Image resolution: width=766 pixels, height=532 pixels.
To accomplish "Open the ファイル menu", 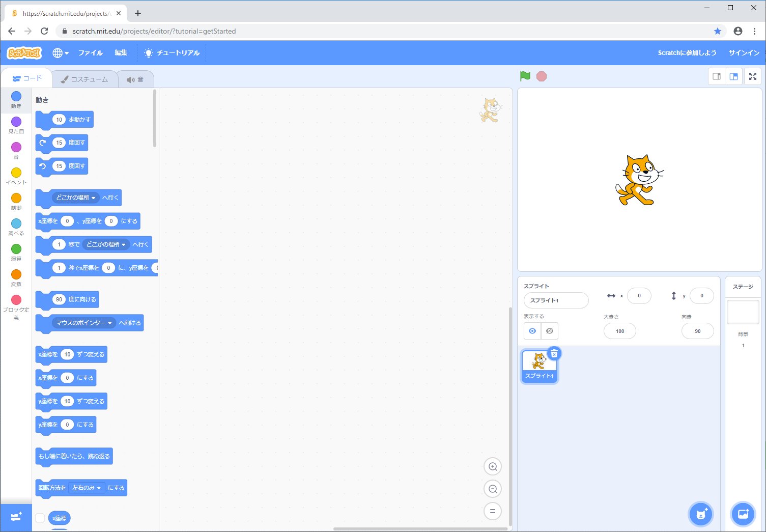I will pyautogui.click(x=90, y=53).
